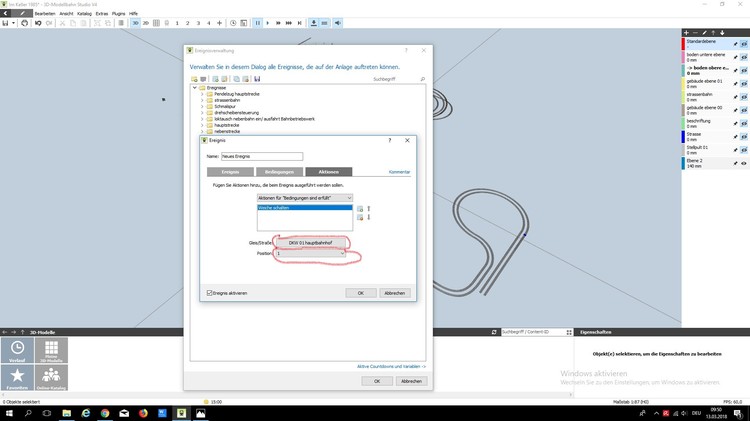Confirm the Ereignis dialog with OK
The height and width of the screenshot is (421, 750).
click(361, 293)
